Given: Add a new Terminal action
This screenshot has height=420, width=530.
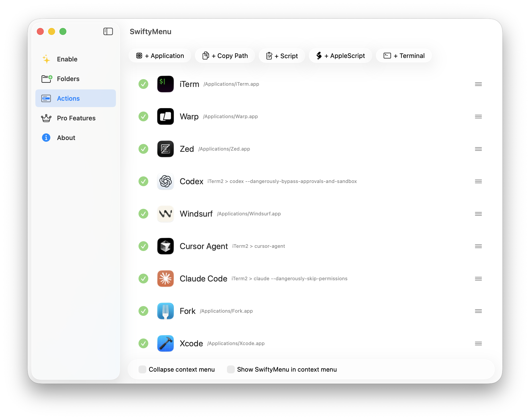Looking at the screenshot, I should (x=404, y=56).
